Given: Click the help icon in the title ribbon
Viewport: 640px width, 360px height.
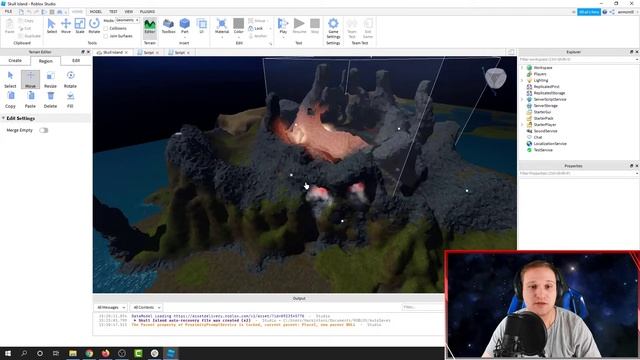Looking at the screenshot, I should click(604, 12).
